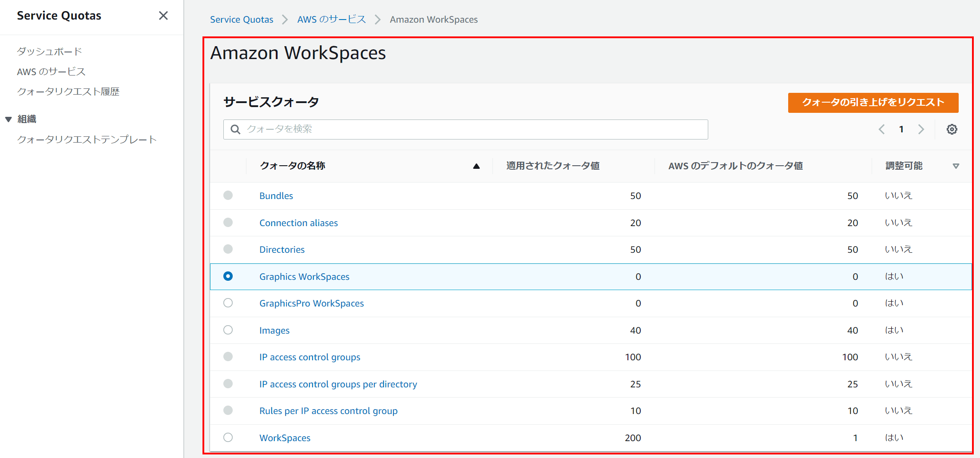Open the 調整可能 filter dropdown
The height and width of the screenshot is (458, 980).
[956, 166]
